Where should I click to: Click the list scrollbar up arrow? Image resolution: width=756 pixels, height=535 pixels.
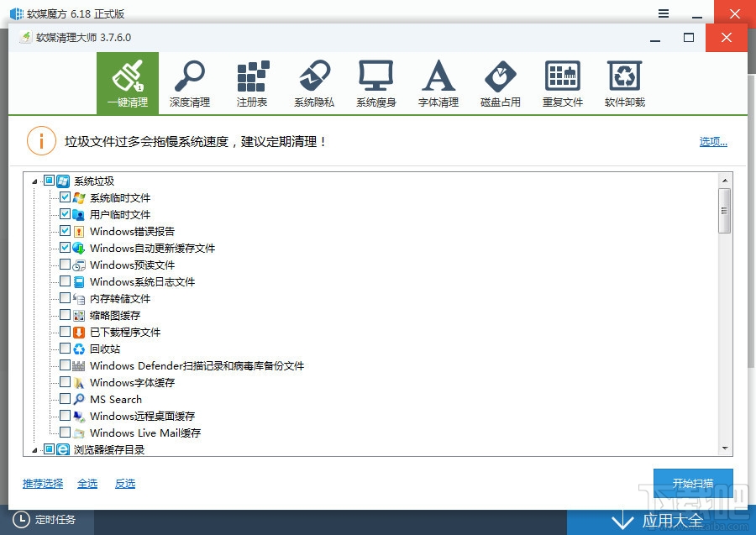(725, 181)
